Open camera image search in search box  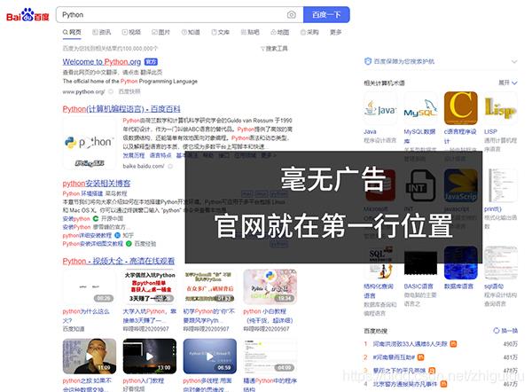point(291,15)
